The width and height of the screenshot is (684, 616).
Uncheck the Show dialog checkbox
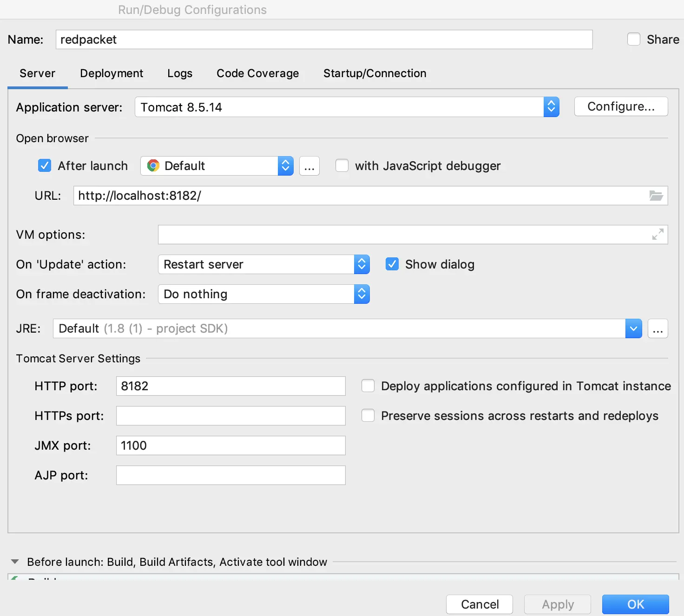pos(392,264)
